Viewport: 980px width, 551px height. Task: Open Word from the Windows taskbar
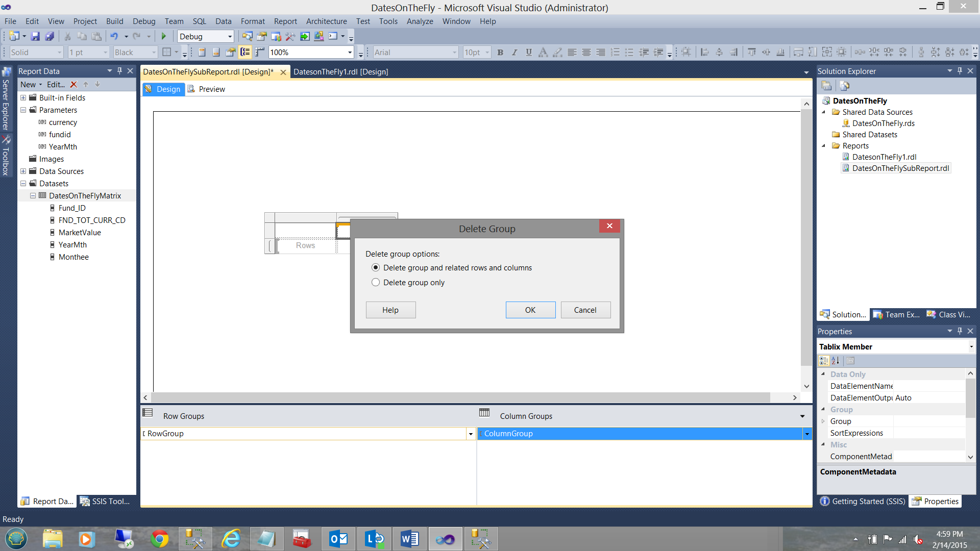click(409, 539)
